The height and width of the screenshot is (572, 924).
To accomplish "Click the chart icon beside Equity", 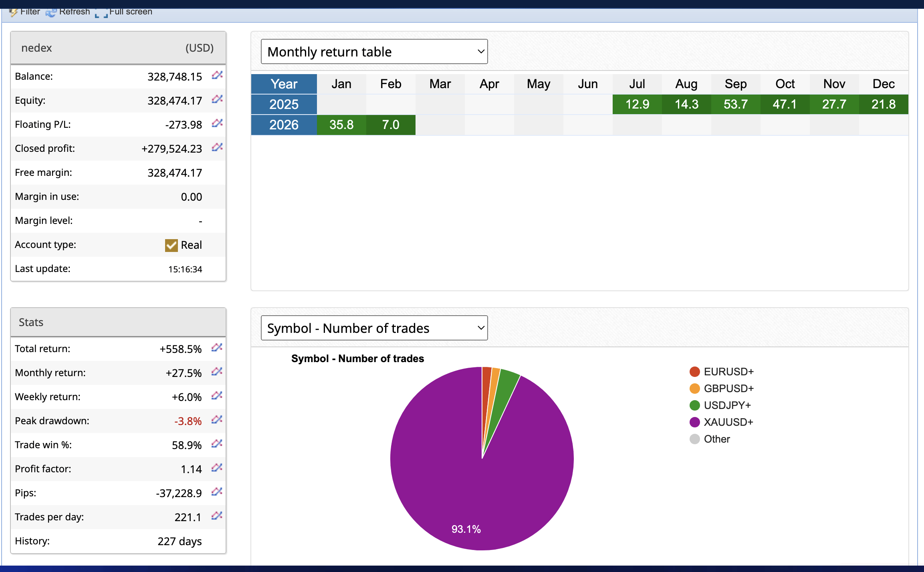I will tap(216, 100).
